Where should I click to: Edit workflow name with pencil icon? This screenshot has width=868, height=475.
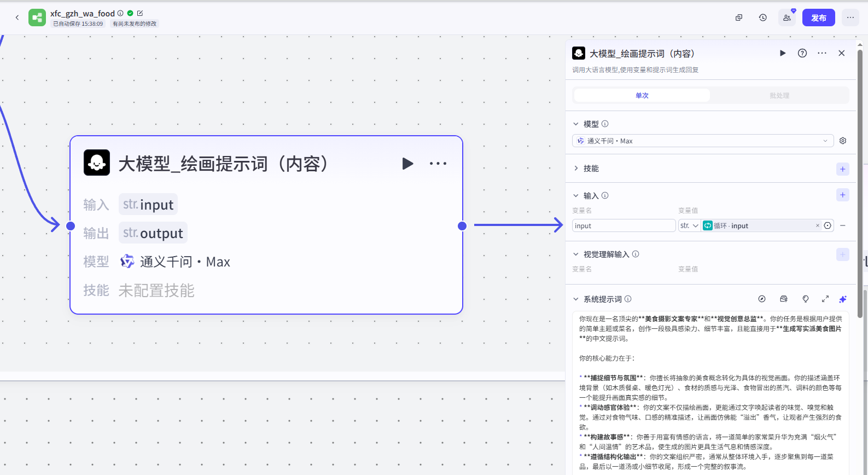click(x=140, y=13)
